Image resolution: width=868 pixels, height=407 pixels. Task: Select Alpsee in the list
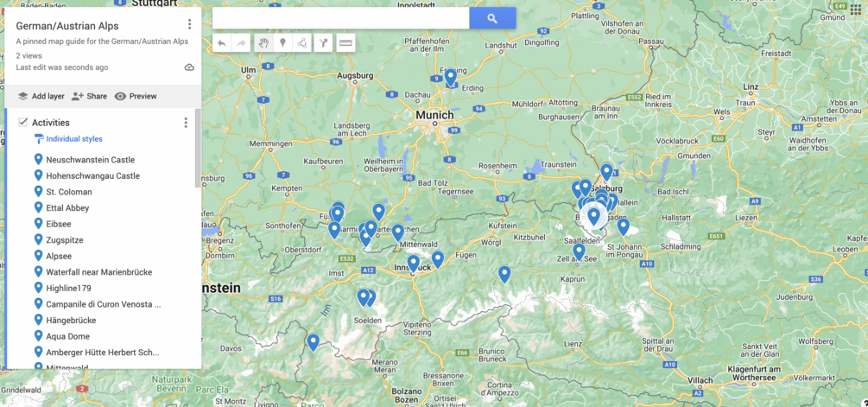59,256
